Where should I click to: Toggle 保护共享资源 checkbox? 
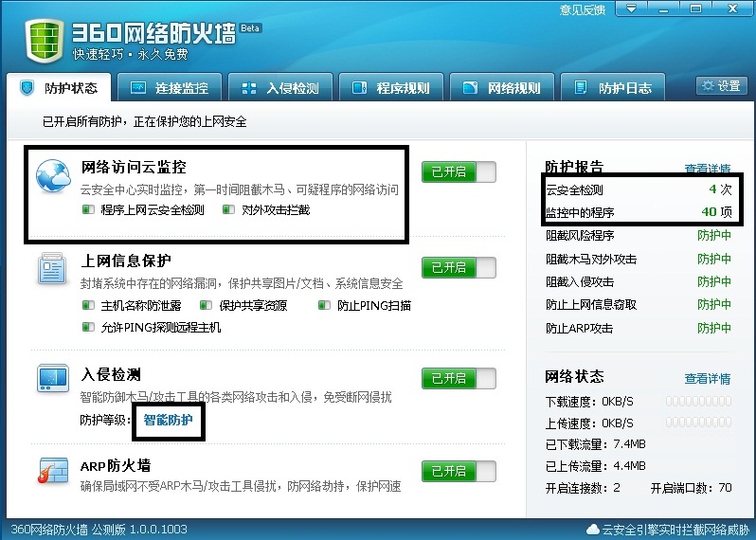tap(206, 305)
